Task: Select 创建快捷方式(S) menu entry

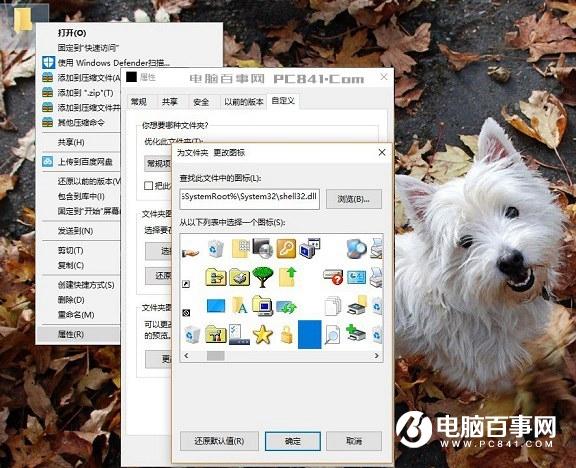Action: pos(86,285)
